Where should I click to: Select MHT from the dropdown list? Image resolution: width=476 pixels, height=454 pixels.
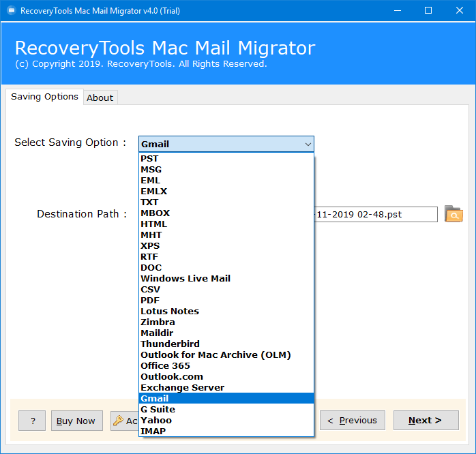coord(226,235)
